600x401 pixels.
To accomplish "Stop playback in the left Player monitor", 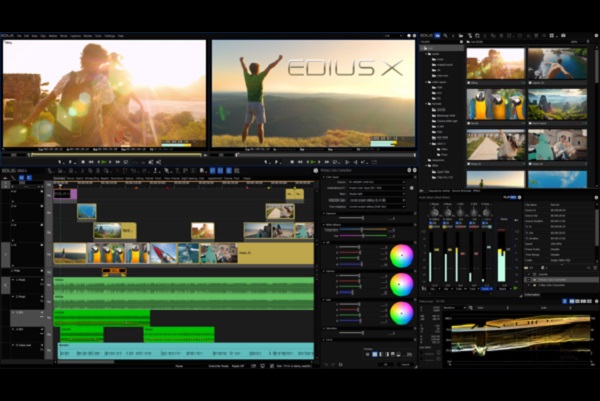I will coord(83,162).
